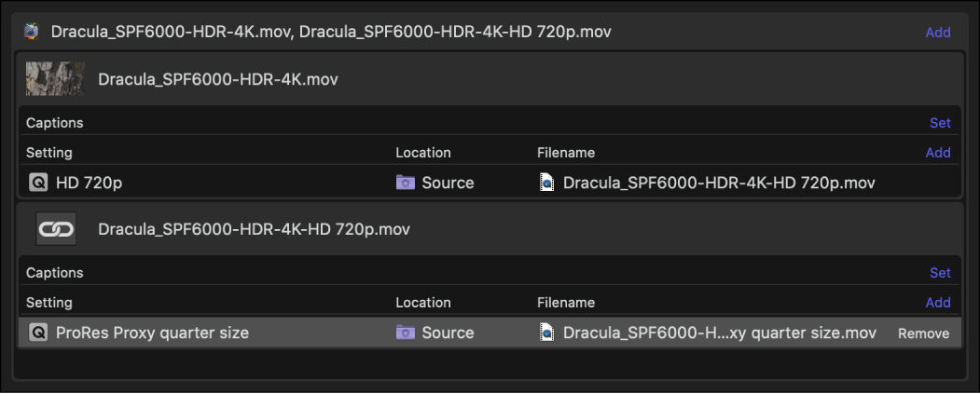
Task: Click the Source folder icon for HD 720p
Action: click(x=405, y=183)
